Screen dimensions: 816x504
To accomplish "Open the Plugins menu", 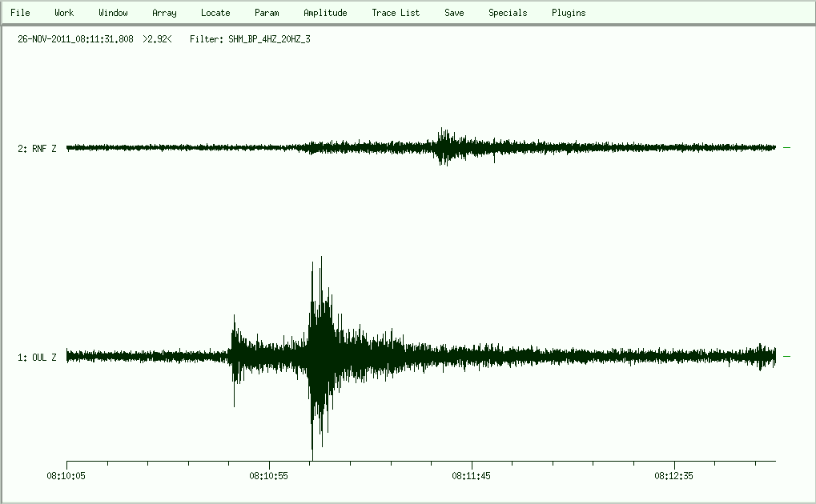I will click(569, 13).
